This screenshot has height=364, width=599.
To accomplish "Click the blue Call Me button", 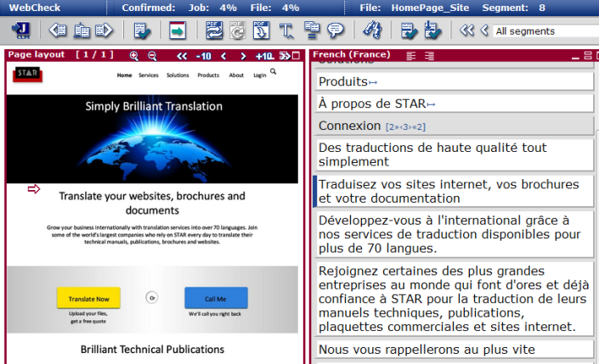I will click(x=216, y=298).
